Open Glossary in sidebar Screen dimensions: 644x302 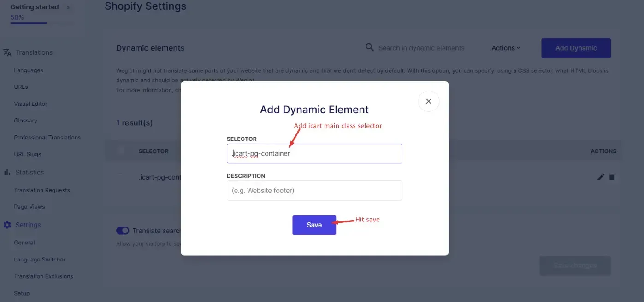point(25,121)
